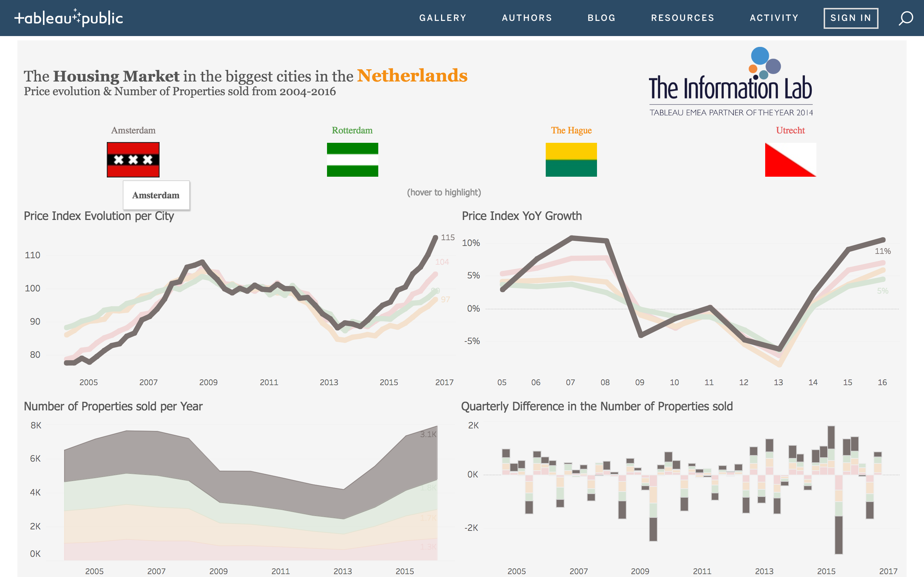This screenshot has height=577, width=924.
Task: Click the 115 end label on price index chart
Action: pyautogui.click(x=448, y=237)
